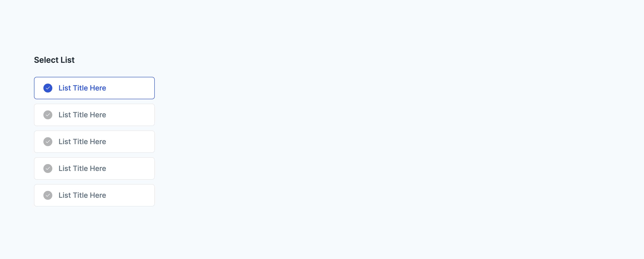Image resolution: width=644 pixels, height=259 pixels.
Task: Click the Select List heading text
Action: pyautogui.click(x=54, y=59)
